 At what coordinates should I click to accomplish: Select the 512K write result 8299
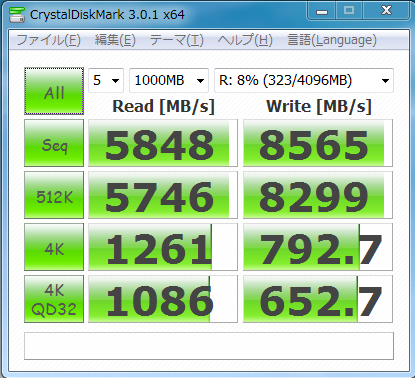(x=318, y=195)
